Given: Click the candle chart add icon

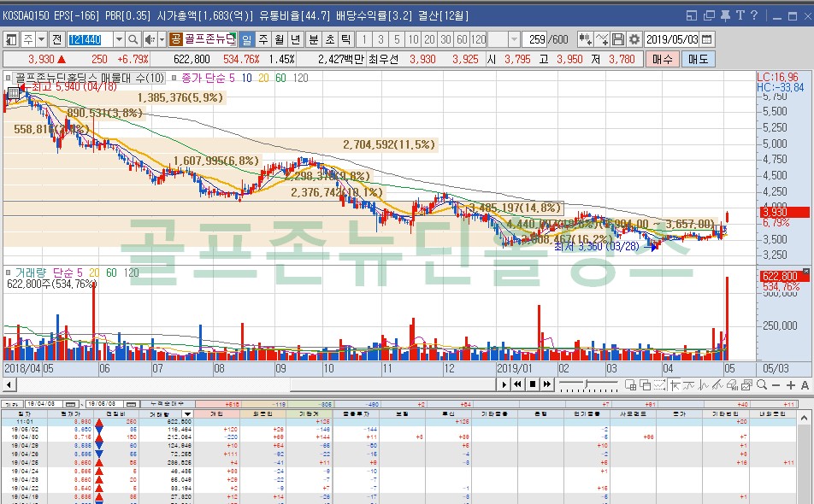Looking at the screenshot, I should (586, 39).
